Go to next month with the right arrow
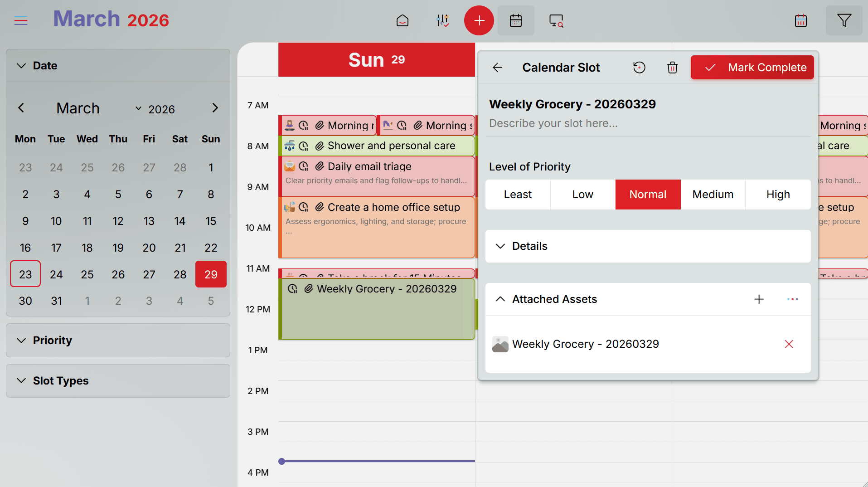This screenshot has height=487, width=868. 215,108
